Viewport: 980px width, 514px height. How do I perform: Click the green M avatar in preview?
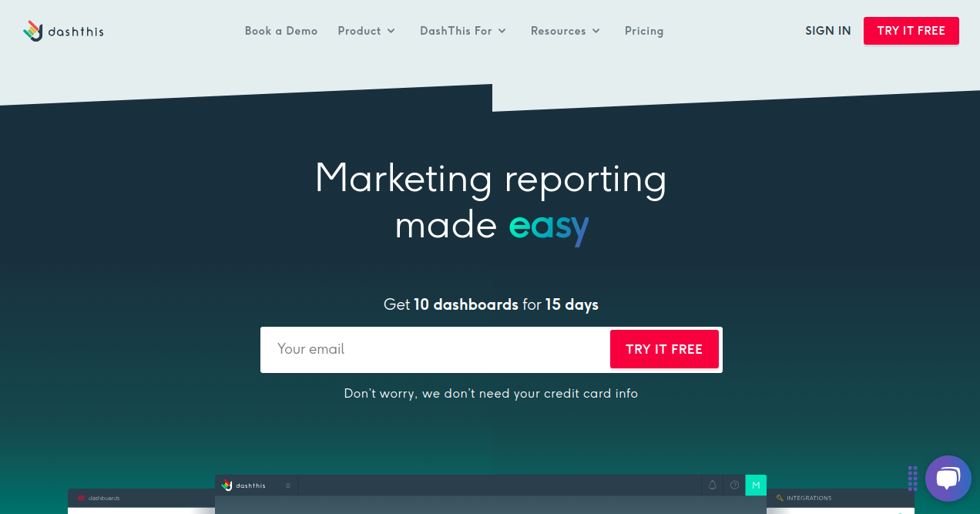[x=756, y=485]
